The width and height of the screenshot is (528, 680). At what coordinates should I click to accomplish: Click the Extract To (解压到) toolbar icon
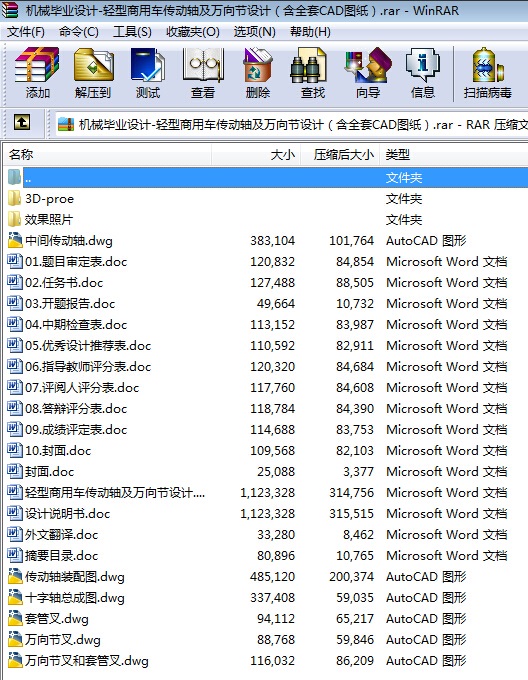(x=93, y=72)
